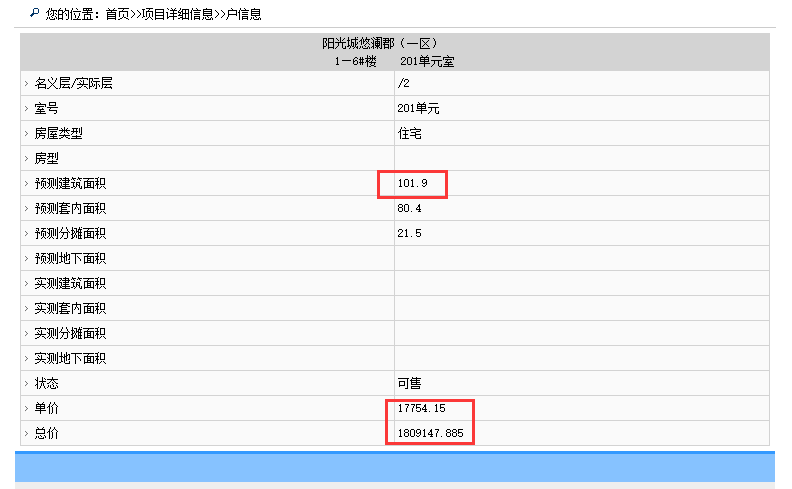Click the 实测套内面积 row label

(70, 308)
